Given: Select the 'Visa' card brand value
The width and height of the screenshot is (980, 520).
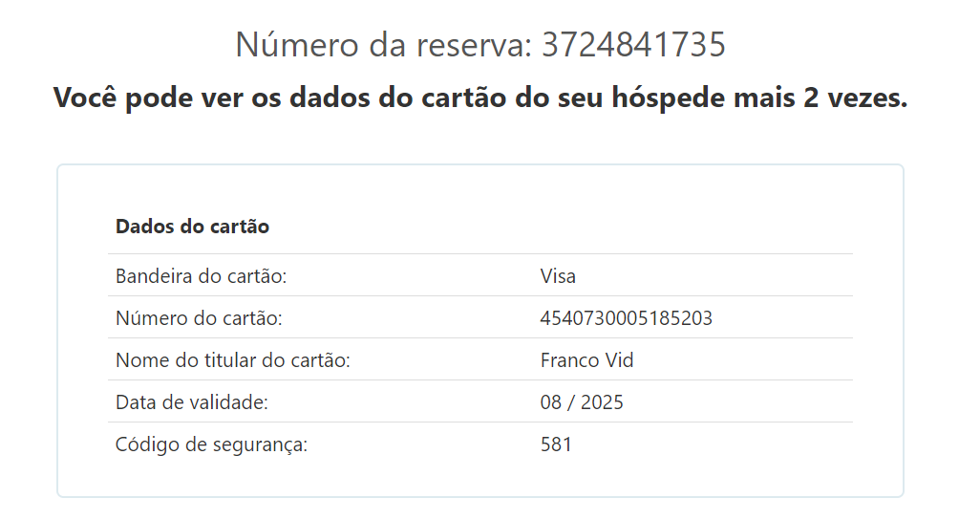Looking at the screenshot, I should (x=558, y=276).
